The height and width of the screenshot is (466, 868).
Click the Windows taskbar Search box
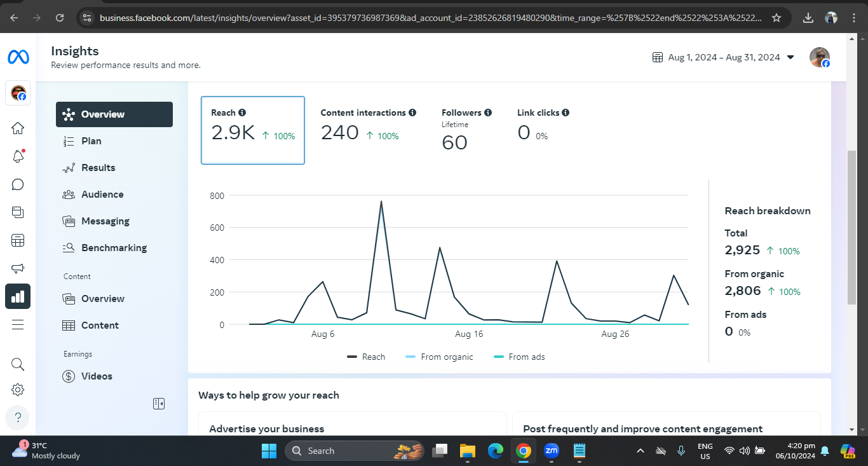point(354,451)
